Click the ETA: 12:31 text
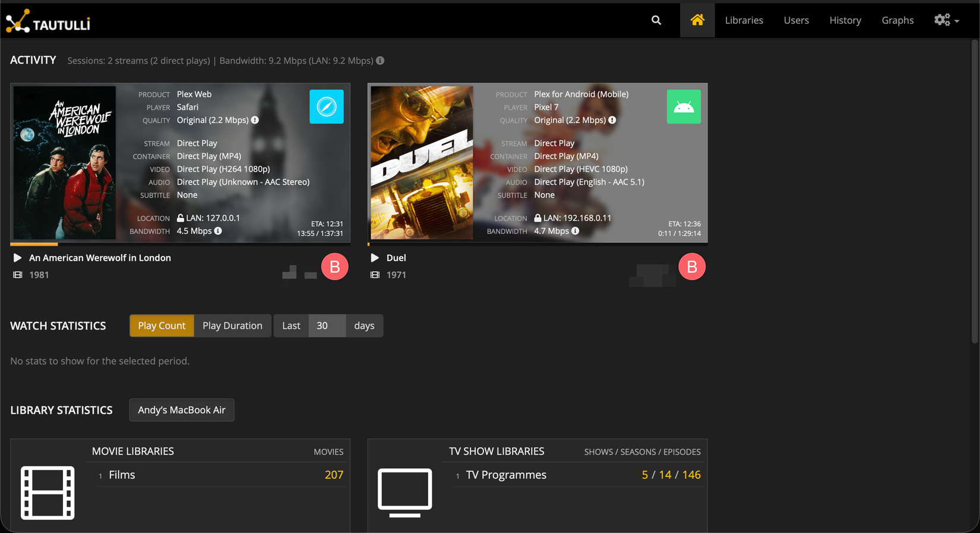This screenshot has height=533, width=980. (x=327, y=224)
